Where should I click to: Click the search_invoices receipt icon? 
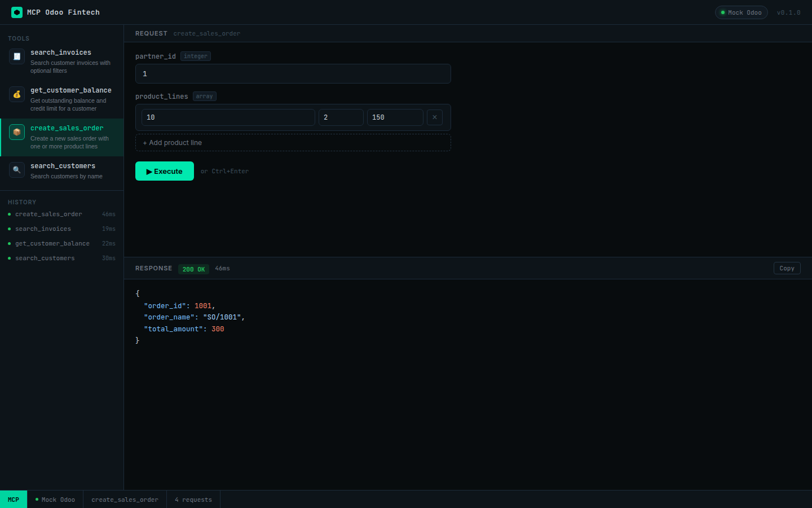tap(17, 56)
